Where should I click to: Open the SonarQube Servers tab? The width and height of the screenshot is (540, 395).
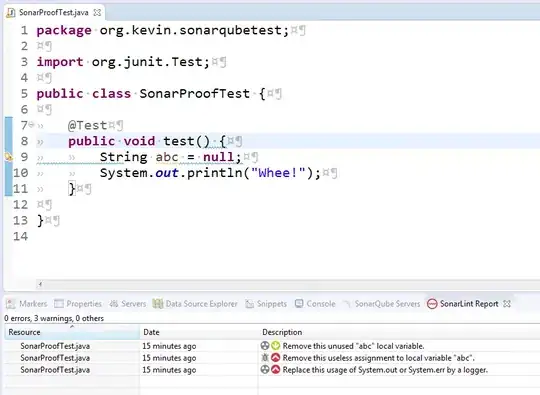(382, 304)
